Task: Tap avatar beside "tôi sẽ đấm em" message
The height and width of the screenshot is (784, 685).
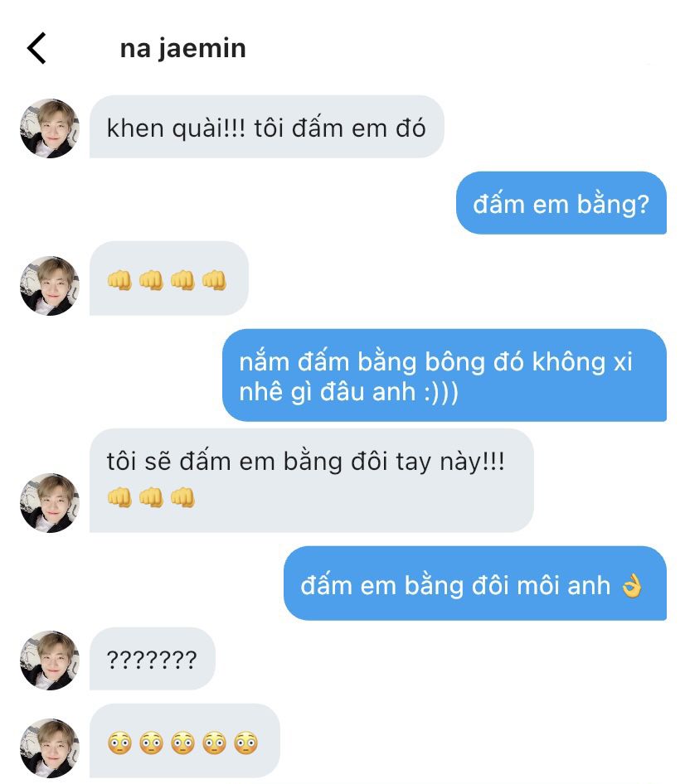Action: coord(49,502)
